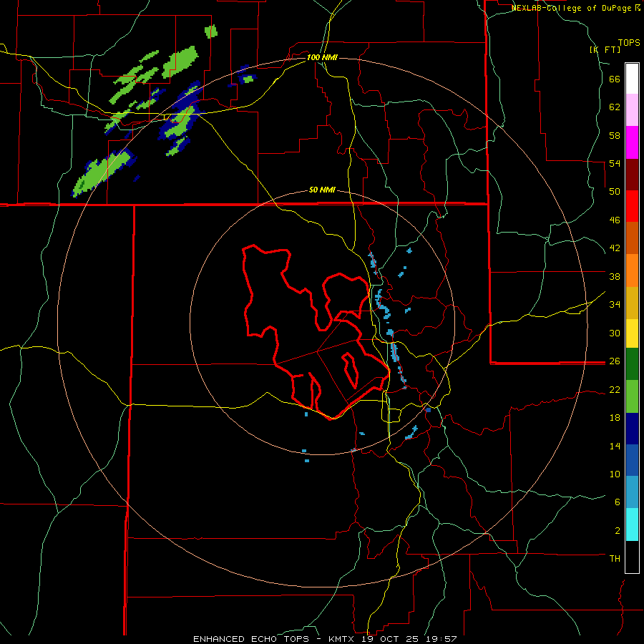Choose the mustard yellow band near 34
Screen dimensions: 644x644
[x=632, y=303]
